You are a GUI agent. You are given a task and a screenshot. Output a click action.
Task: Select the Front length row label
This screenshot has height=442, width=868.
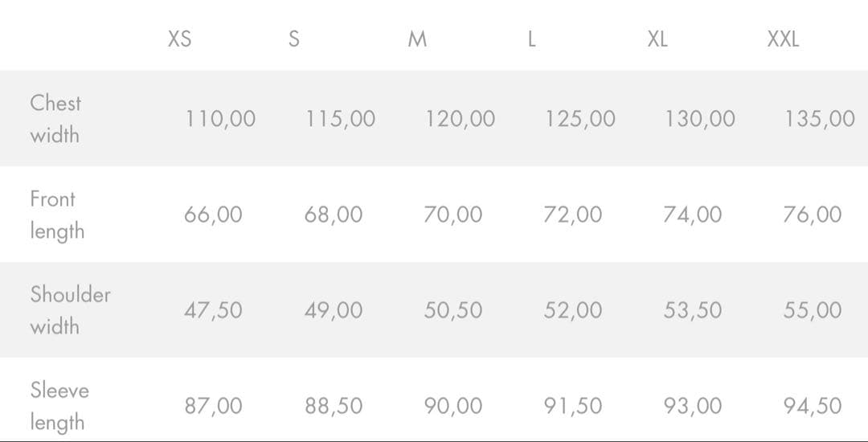pos(56,215)
